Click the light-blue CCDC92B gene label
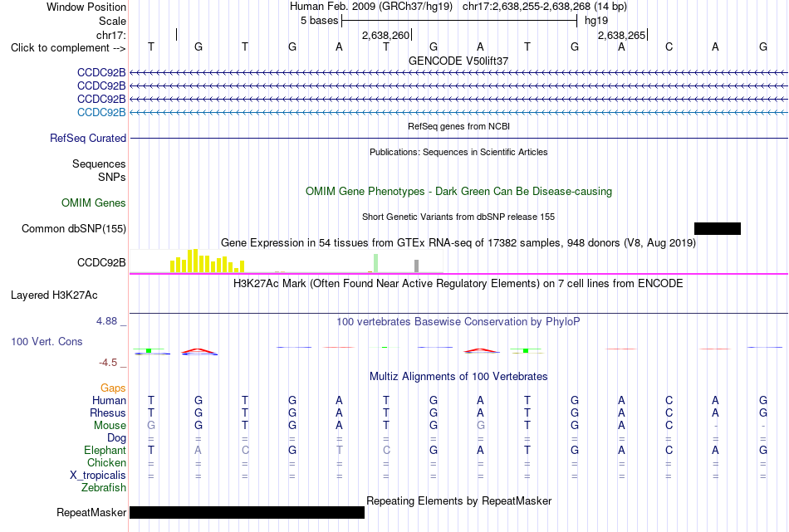 [x=101, y=112]
